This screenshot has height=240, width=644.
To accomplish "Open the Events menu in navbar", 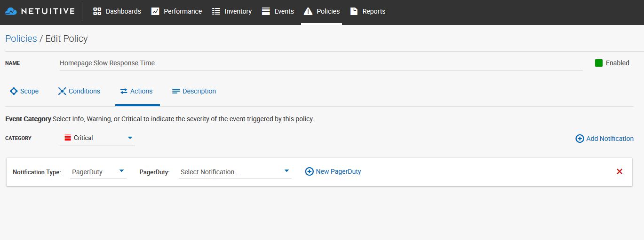I will (278, 11).
